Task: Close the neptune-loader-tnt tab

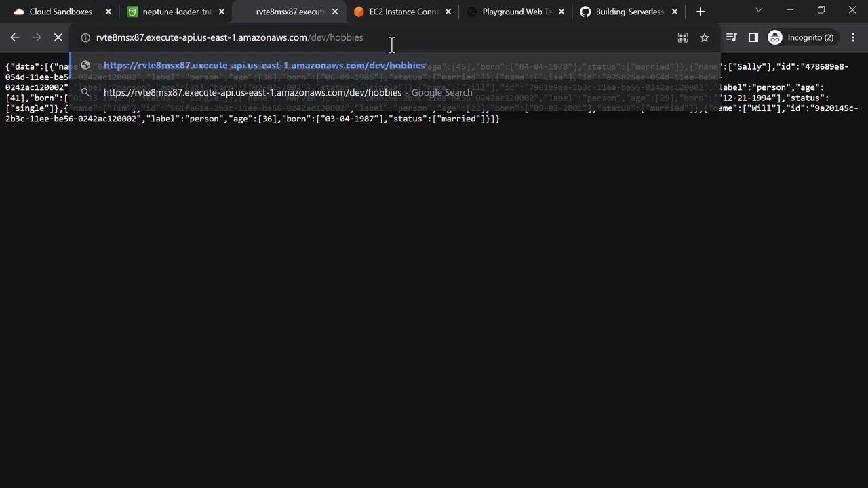Action: pos(221,12)
